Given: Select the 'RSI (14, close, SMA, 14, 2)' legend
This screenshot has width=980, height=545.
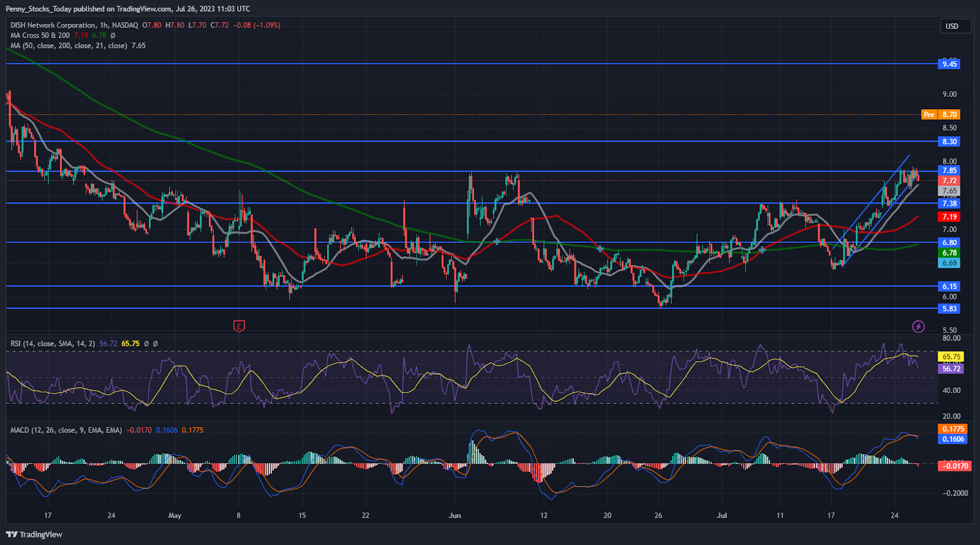Looking at the screenshot, I should pos(53,344).
